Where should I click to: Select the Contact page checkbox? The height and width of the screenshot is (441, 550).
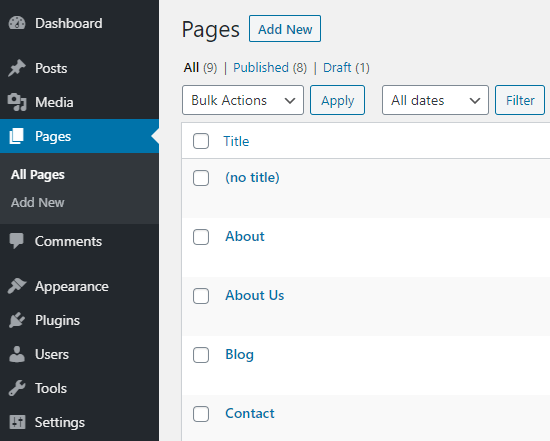[201, 414]
